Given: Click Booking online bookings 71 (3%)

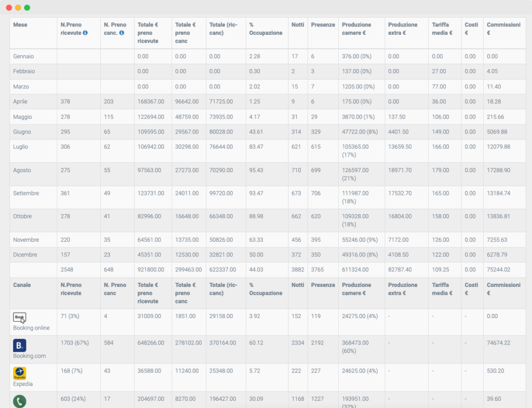Looking at the screenshot, I should tap(70, 316).
